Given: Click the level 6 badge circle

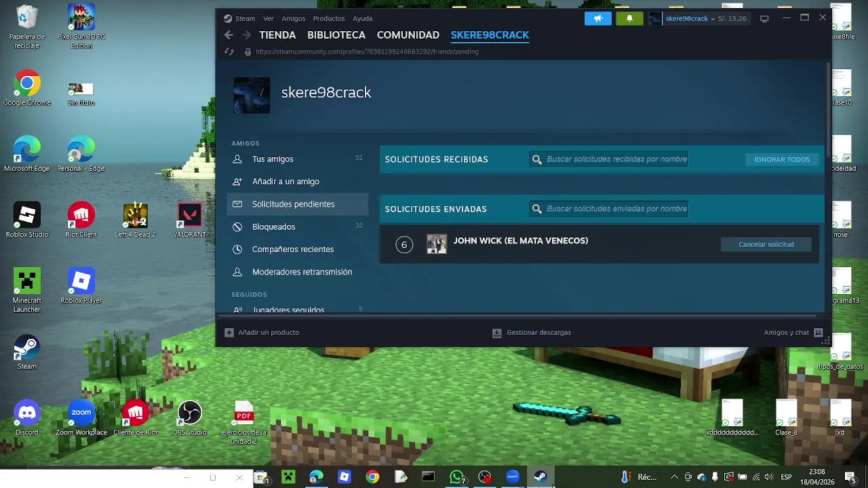Looking at the screenshot, I should point(404,245).
